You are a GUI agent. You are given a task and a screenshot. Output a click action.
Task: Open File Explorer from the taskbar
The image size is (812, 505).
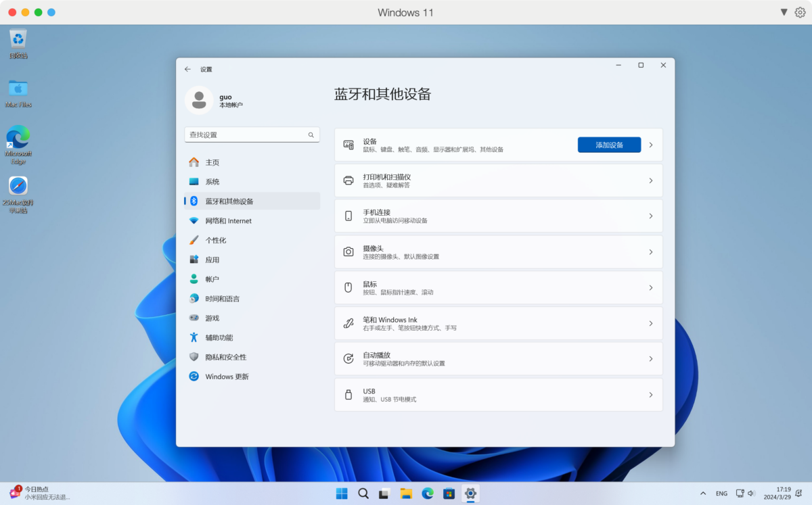[406, 494]
